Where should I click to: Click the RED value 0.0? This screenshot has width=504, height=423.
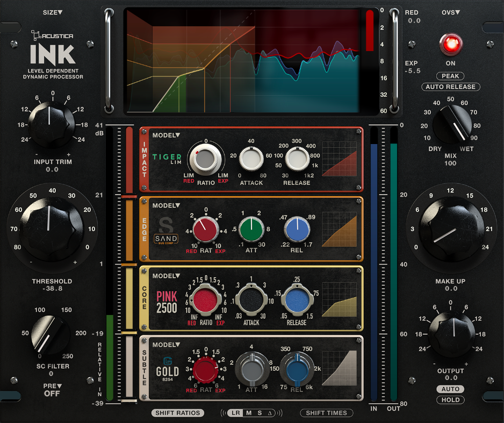coord(414,20)
